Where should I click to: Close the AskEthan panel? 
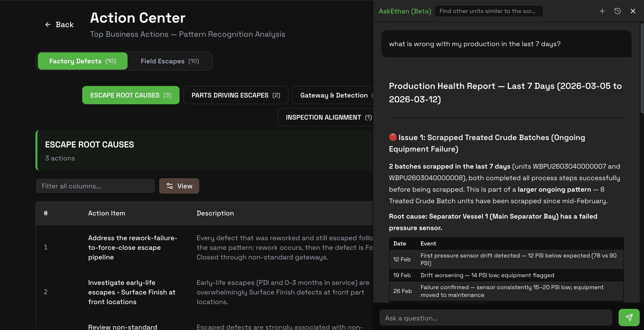[x=633, y=11]
